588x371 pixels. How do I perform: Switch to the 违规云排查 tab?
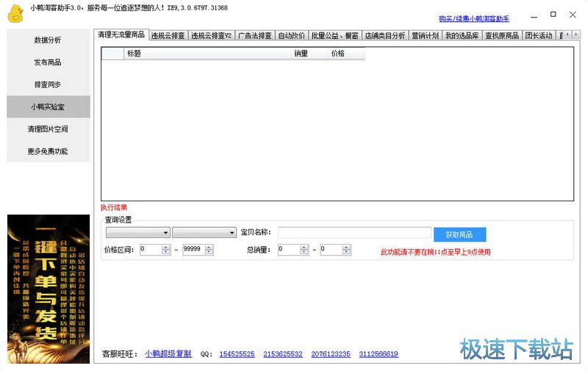pyautogui.click(x=168, y=35)
